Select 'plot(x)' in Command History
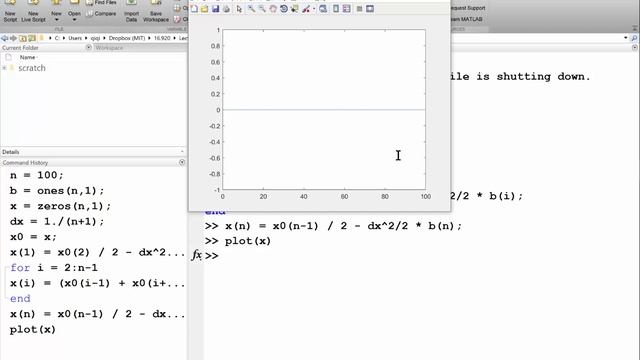Image resolution: width=640 pixels, height=360 pixels. point(33,330)
